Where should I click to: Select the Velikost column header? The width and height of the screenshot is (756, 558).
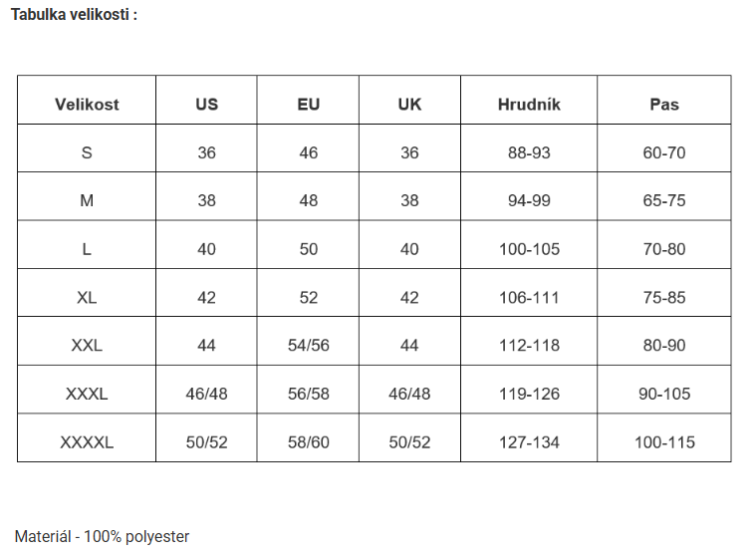point(87,104)
